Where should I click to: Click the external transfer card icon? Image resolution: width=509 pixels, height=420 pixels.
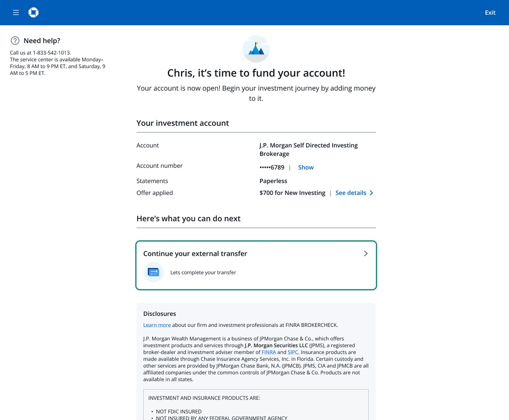click(x=153, y=272)
